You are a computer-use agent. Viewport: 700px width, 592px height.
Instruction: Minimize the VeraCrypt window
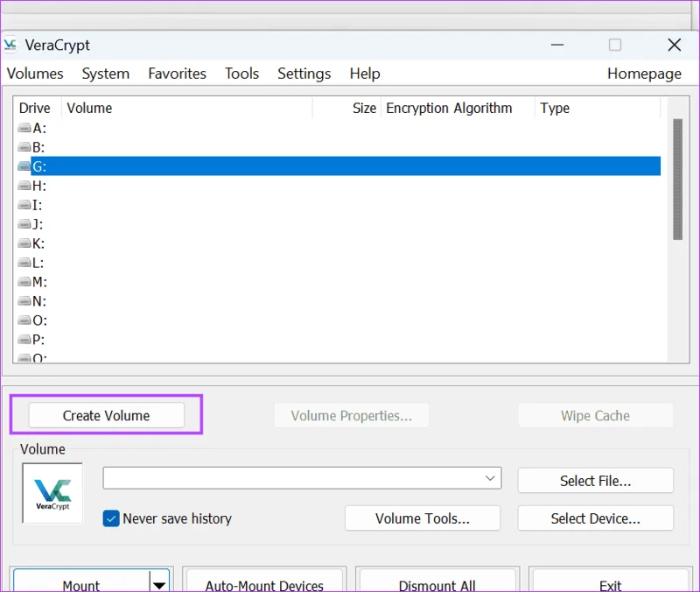coord(557,45)
